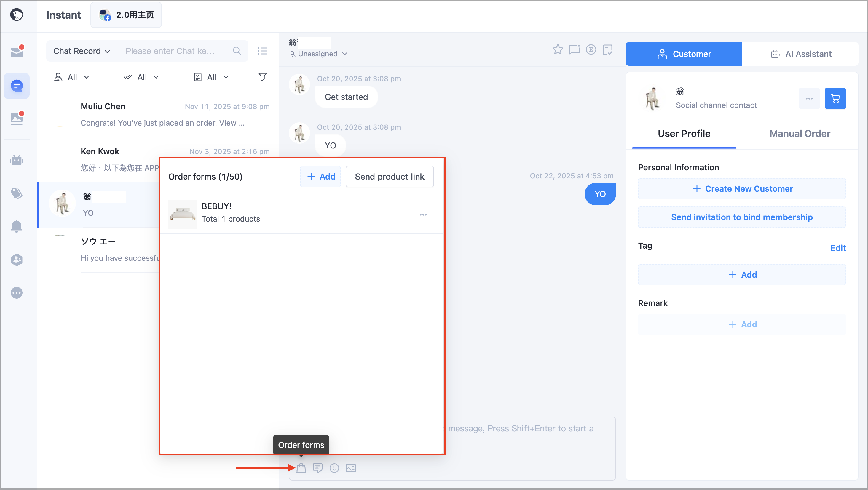
Task: Open the chat bubble sidebar icon
Action: [x=17, y=86]
